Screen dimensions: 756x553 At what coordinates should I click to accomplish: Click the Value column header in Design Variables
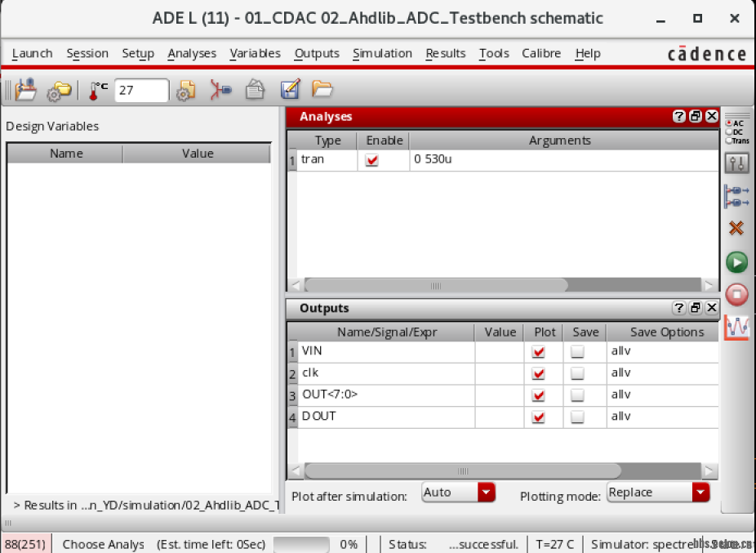click(x=197, y=154)
